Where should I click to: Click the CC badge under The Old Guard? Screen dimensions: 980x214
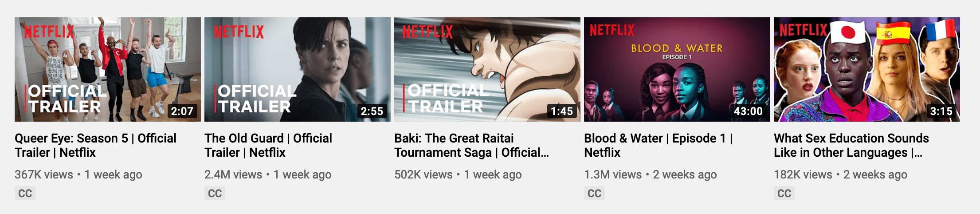215,193
